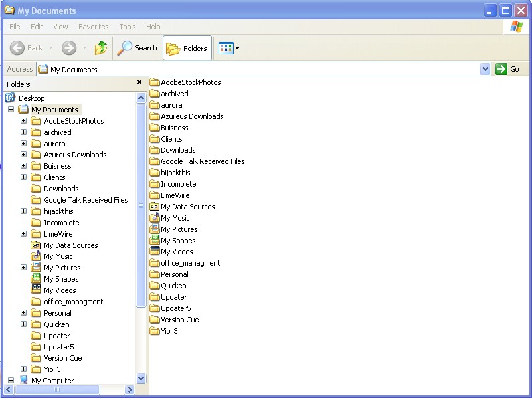Close the Folders sidebar with its X
532x398 pixels.
139,82
